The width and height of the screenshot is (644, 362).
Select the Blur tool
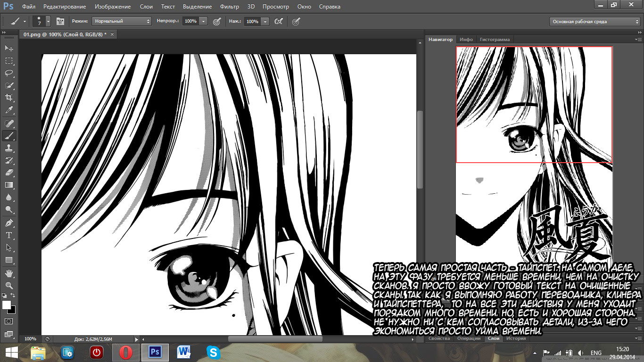(x=9, y=197)
